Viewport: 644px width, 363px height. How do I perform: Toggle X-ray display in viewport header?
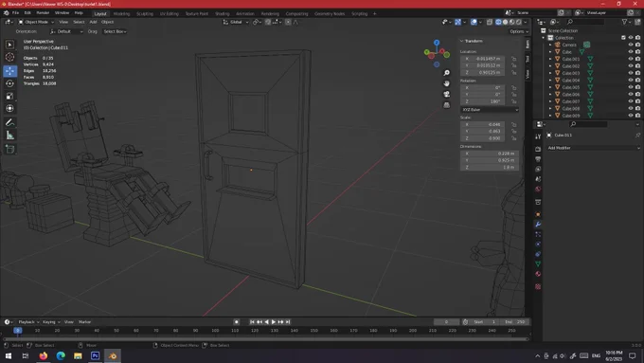point(490,22)
